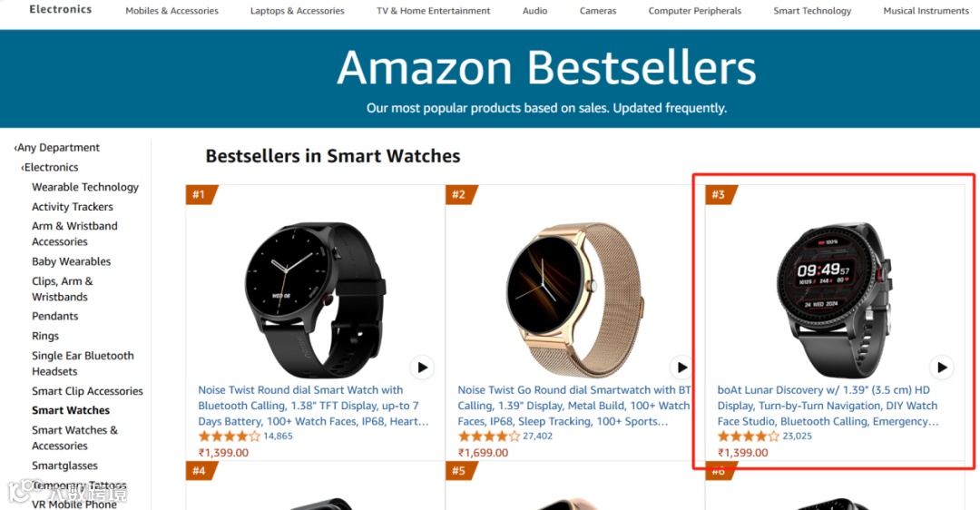Open Noise Twist Round dial Smart Watch title link

(x=314, y=406)
